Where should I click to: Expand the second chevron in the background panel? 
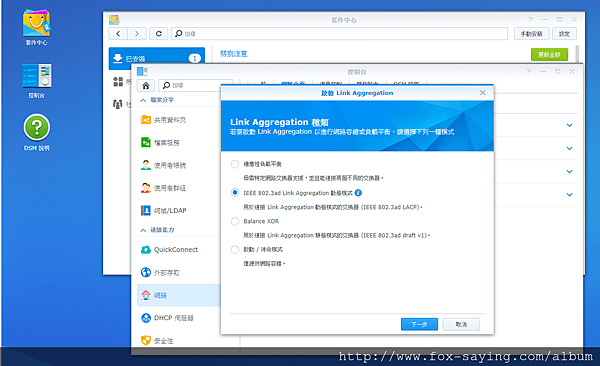(x=569, y=148)
